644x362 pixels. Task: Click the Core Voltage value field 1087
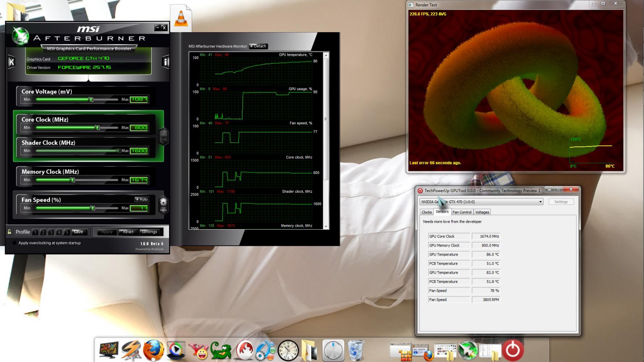(139, 99)
